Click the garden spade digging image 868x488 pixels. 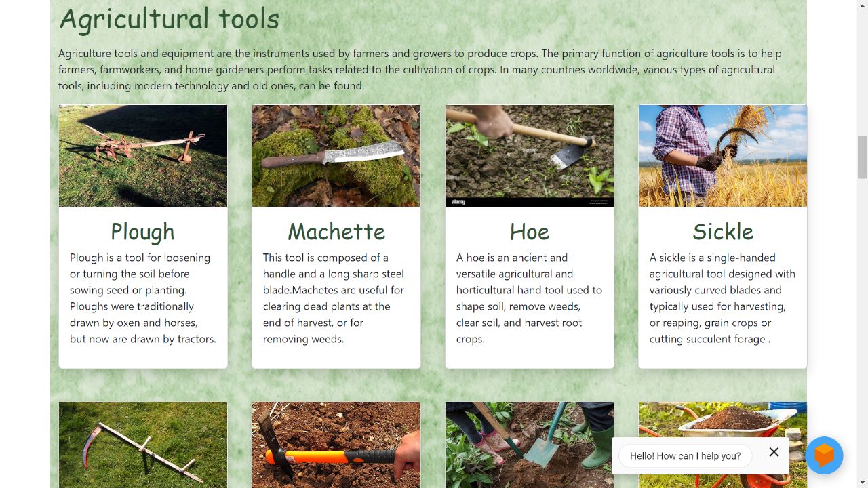(x=529, y=445)
